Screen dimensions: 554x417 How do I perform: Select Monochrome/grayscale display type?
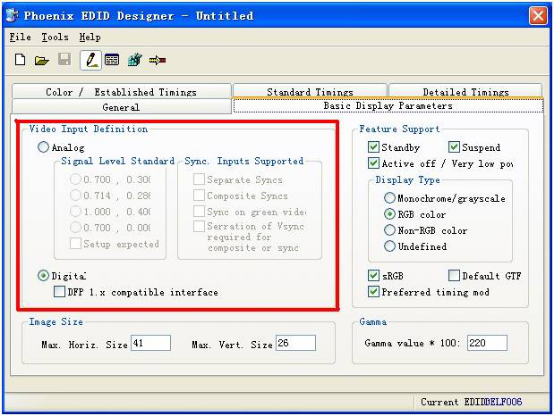point(389,198)
